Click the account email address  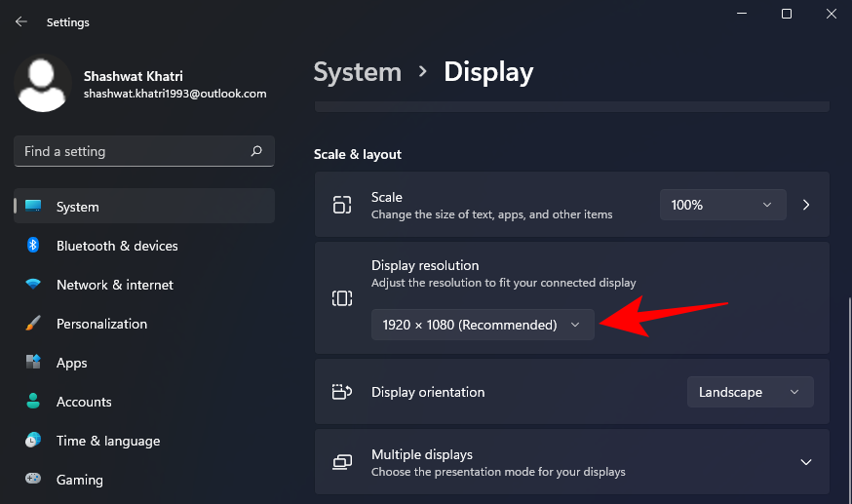click(174, 94)
